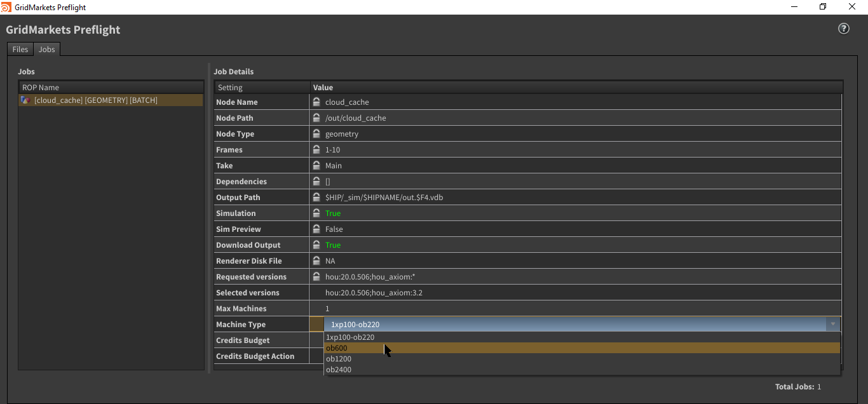This screenshot has width=868, height=404.
Task: Click the lock icon in the Output Path row
Action: (316, 197)
